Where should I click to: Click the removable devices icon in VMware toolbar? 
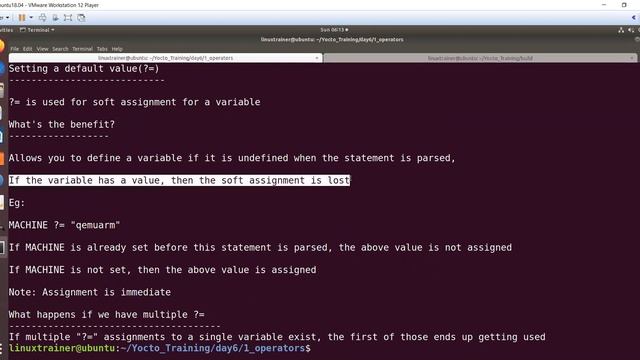click(x=55, y=18)
